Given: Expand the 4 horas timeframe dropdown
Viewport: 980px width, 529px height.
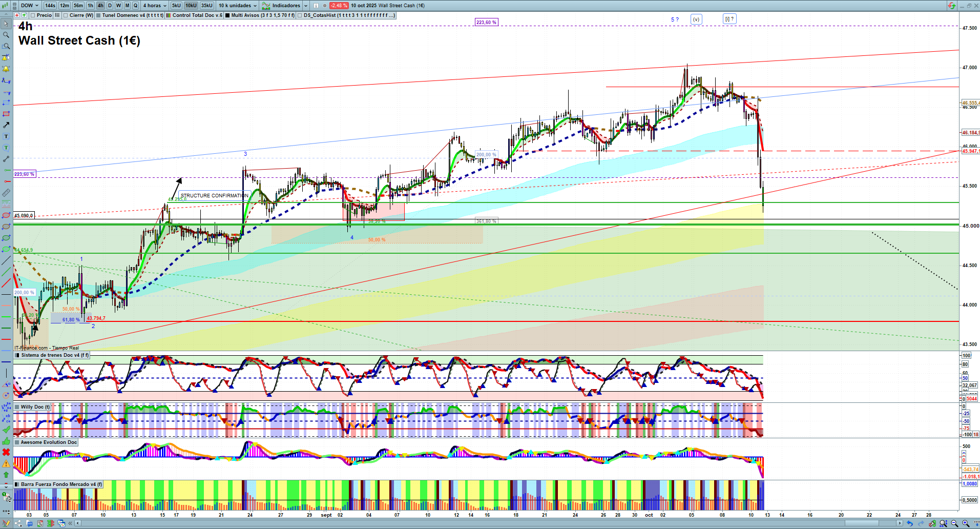Looking at the screenshot, I should pos(155,6).
